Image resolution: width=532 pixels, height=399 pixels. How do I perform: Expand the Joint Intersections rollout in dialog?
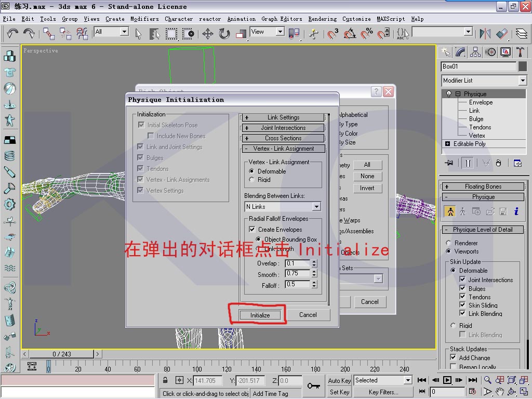tap(283, 128)
